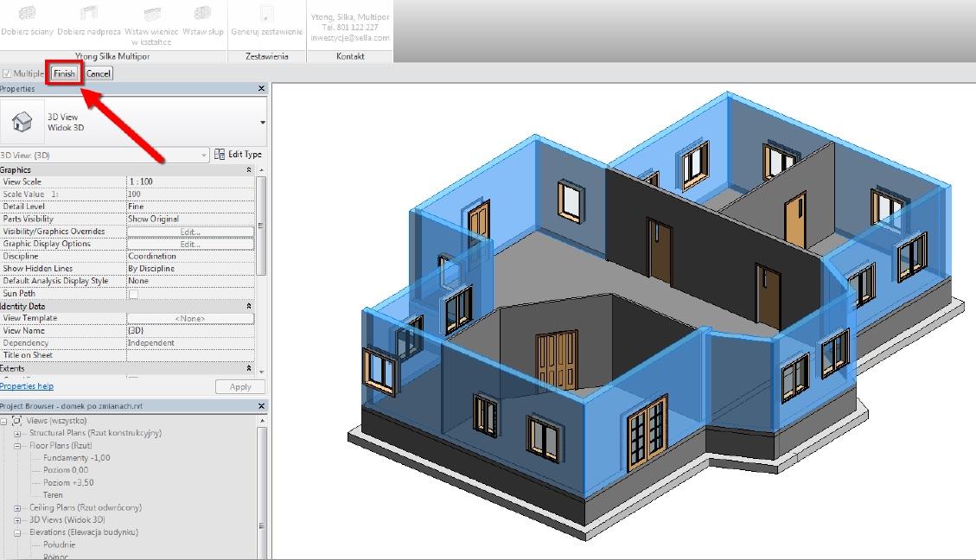Collapse the Graphics section header

coord(247,169)
